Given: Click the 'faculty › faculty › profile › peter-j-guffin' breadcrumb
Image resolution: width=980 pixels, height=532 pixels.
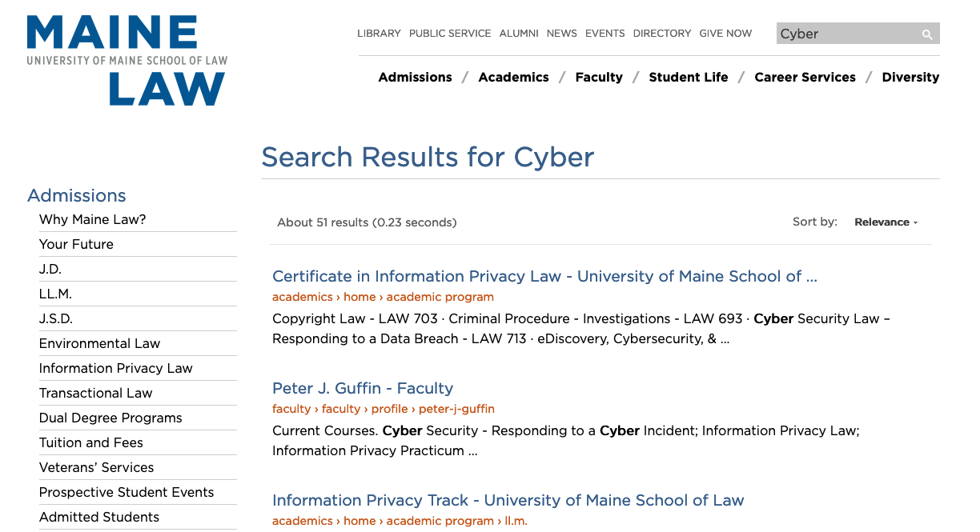Looking at the screenshot, I should point(384,409).
